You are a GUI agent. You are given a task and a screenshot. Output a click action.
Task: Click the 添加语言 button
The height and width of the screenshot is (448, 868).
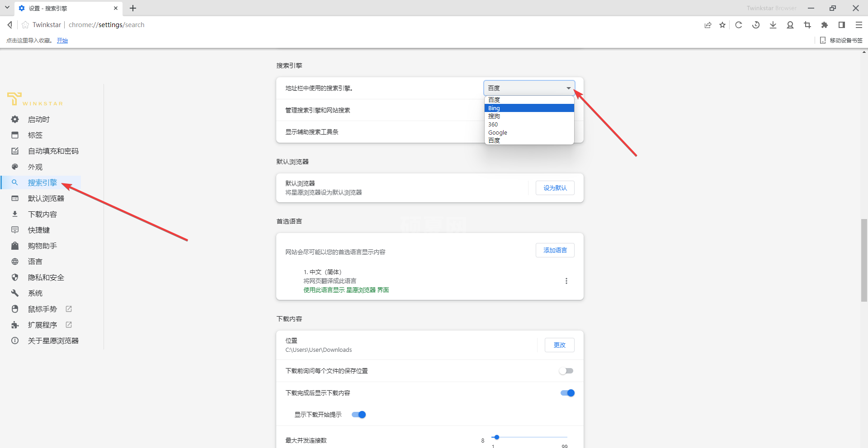click(555, 250)
